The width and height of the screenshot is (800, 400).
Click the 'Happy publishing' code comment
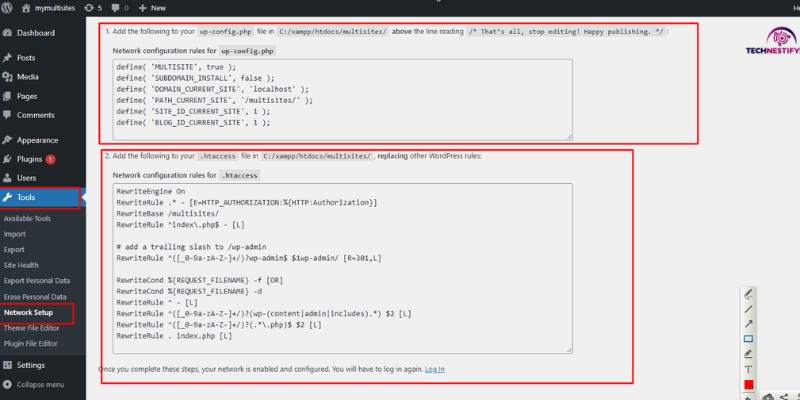(x=566, y=31)
